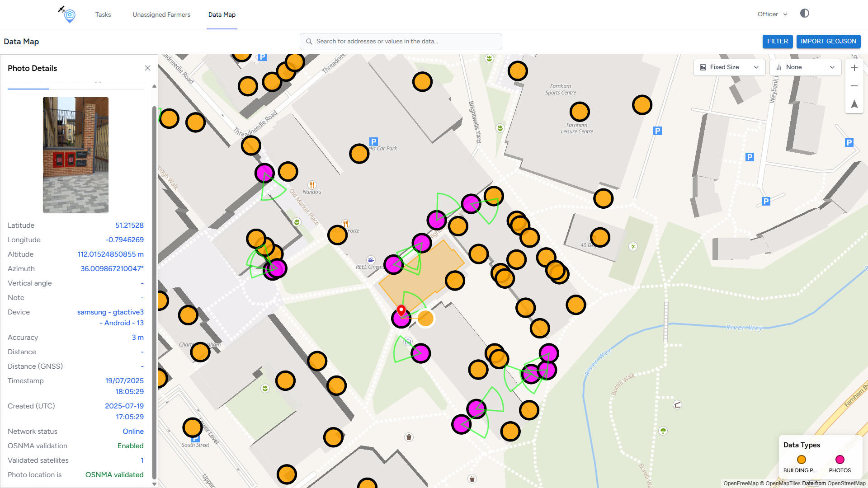This screenshot has height=488, width=868.
Task: Click the red location pin marker
Action: pos(401,310)
